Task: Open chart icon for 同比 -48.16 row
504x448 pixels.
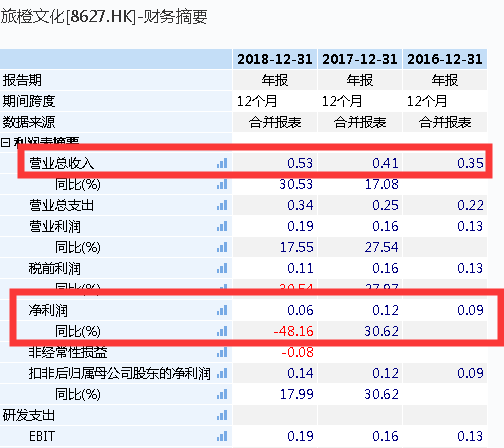Action: pyautogui.click(x=222, y=331)
